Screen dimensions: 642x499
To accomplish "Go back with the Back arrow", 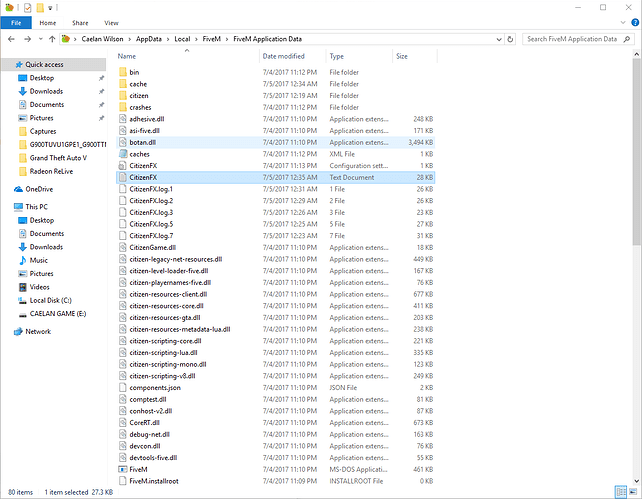I will tap(11, 39).
